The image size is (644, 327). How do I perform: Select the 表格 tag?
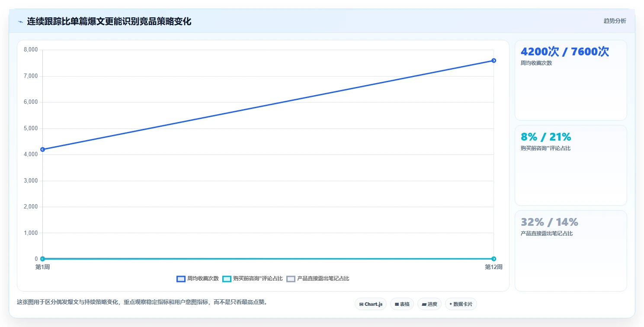tap(402, 304)
